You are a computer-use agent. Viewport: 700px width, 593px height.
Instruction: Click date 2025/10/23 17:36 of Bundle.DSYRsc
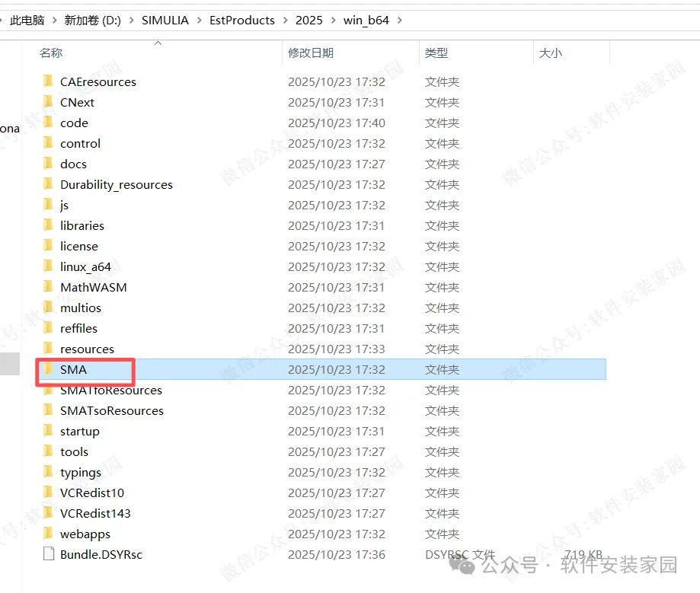[337, 554]
